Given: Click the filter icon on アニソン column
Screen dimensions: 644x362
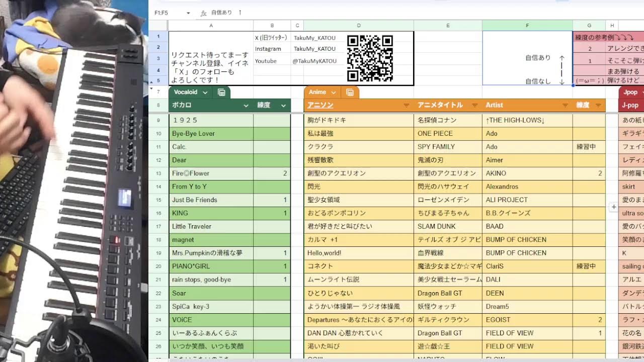Looking at the screenshot, I should click(407, 106).
